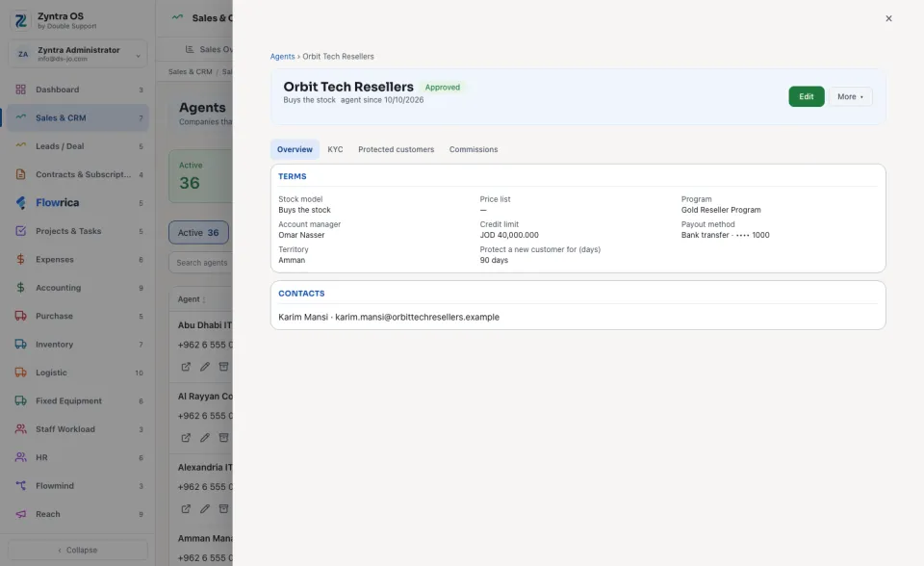Select the Logistic truck icon
This screenshot has width=924, height=566.
click(x=20, y=373)
